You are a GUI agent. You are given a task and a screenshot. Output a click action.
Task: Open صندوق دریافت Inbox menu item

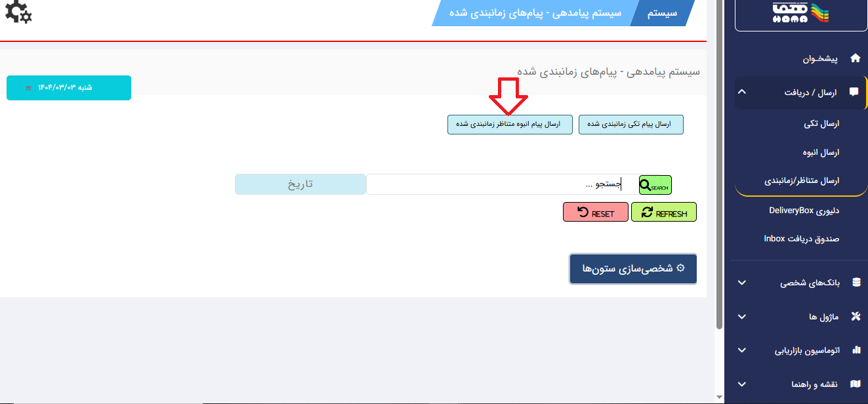click(x=801, y=239)
